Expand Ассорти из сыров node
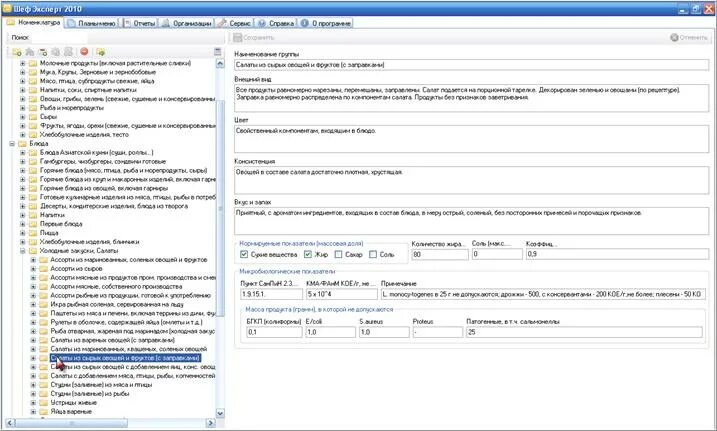This screenshot has width=717, height=431. tap(33, 269)
